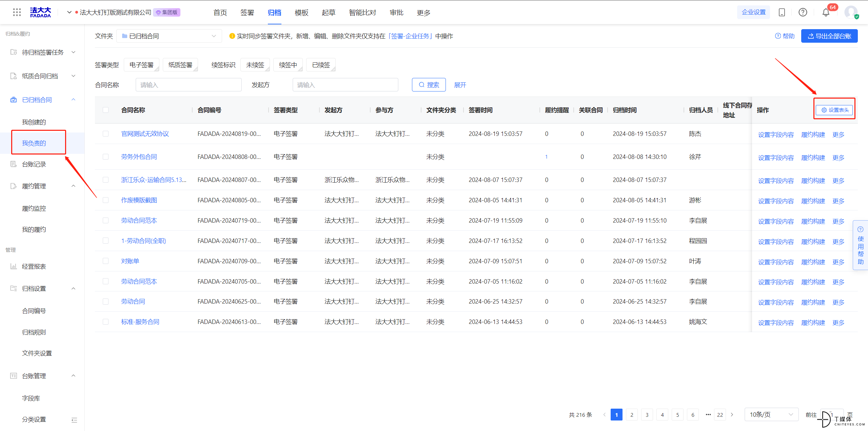Viewport: 868px width, 431px height.
Task: Switch to the 首页 tab
Action: tap(220, 13)
